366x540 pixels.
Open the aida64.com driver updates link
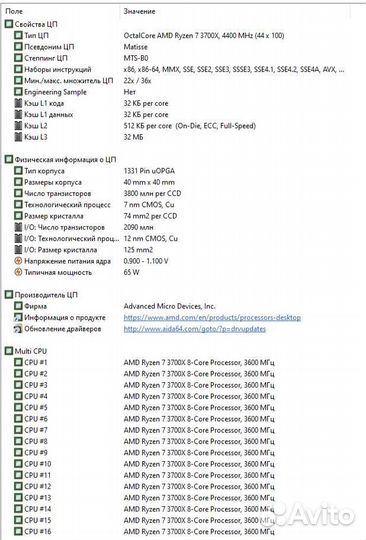click(195, 329)
